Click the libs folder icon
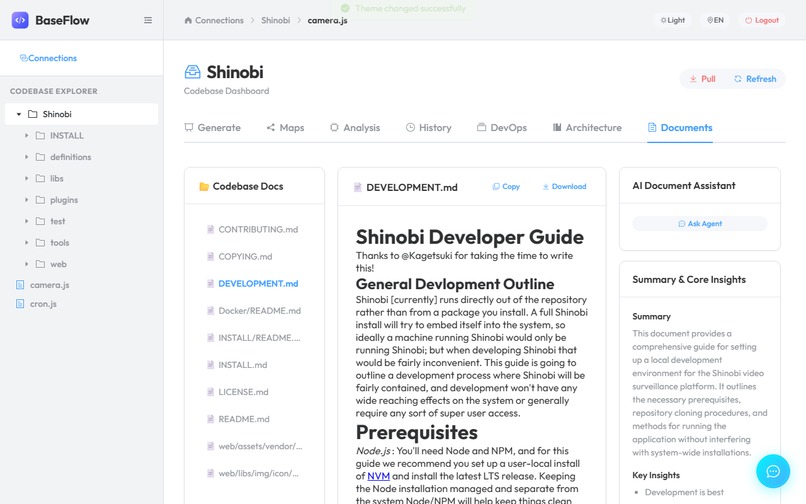This screenshot has width=806, height=504. point(40,178)
